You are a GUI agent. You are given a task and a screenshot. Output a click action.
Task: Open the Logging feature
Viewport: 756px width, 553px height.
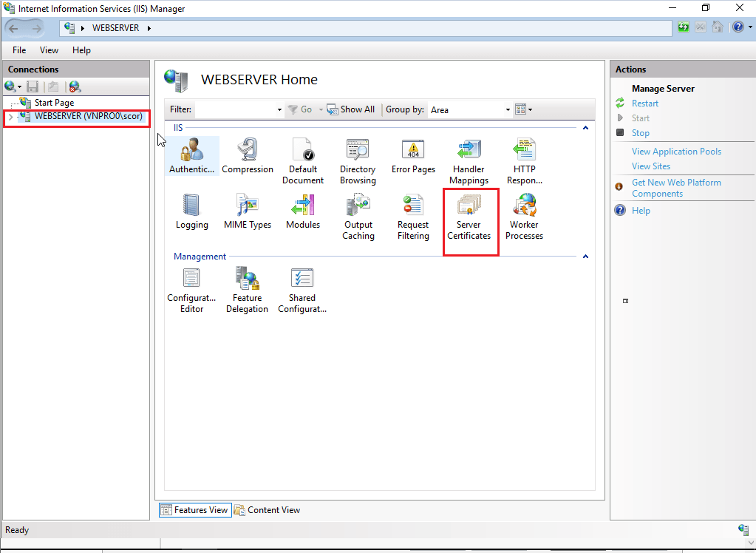(191, 211)
